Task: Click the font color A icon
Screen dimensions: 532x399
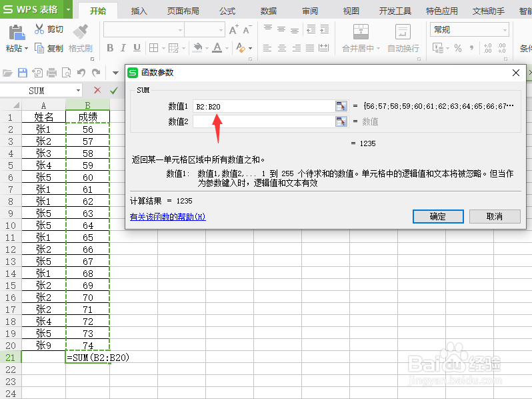Action: [x=217, y=48]
